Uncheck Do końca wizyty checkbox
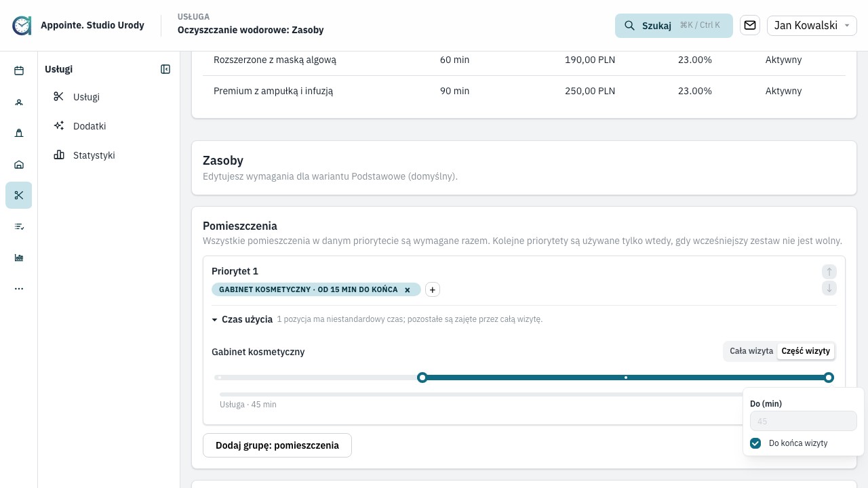This screenshot has width=868, height=488. click(755, 443)
